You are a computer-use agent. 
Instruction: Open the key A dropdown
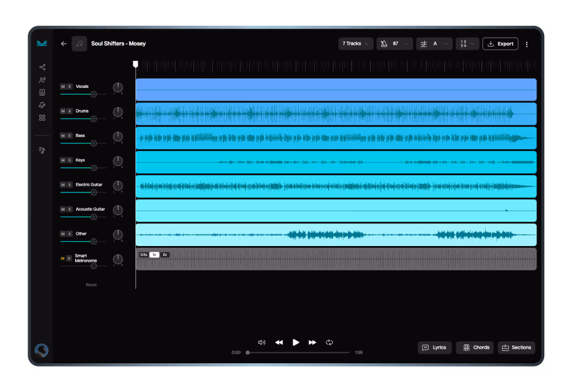[434, 44]
